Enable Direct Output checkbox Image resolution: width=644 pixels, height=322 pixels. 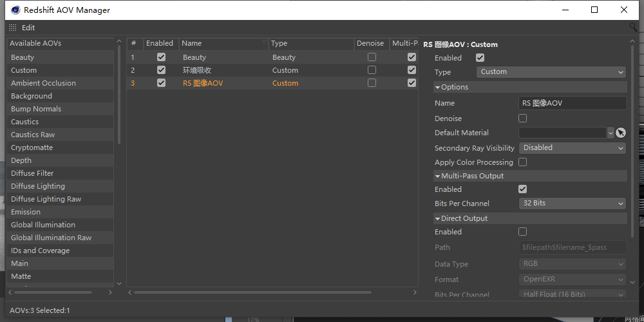522,232
